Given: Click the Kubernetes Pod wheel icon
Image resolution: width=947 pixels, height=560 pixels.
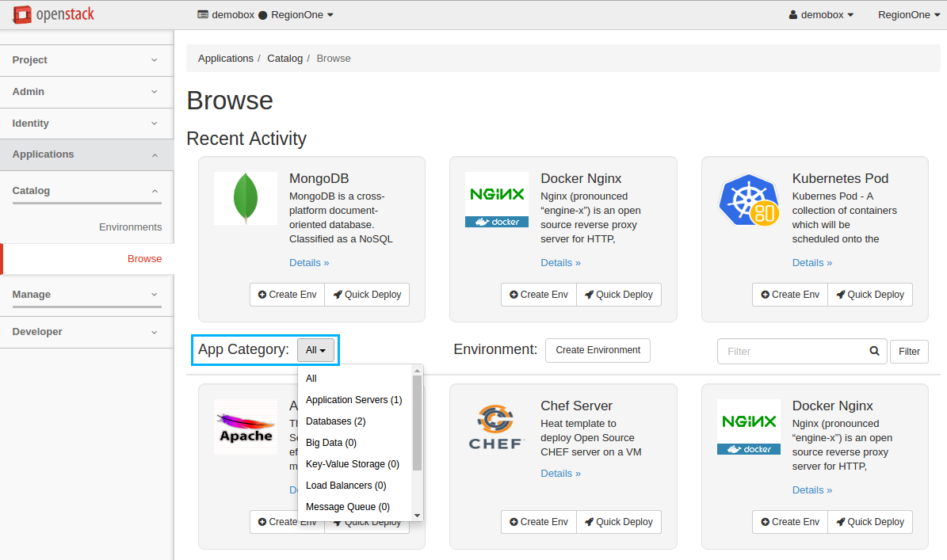Looking at the screenshot, I should point(748,200).
